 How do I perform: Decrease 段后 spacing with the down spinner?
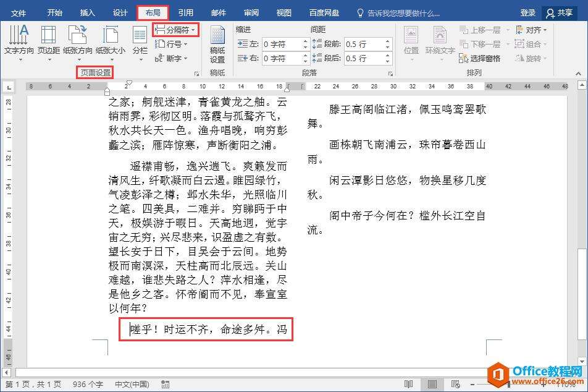click(388, 62)
